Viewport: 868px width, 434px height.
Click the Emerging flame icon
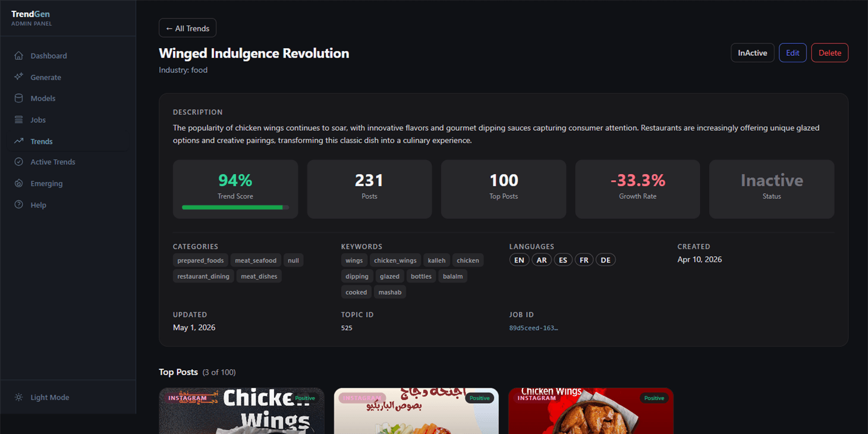point(19,183)
